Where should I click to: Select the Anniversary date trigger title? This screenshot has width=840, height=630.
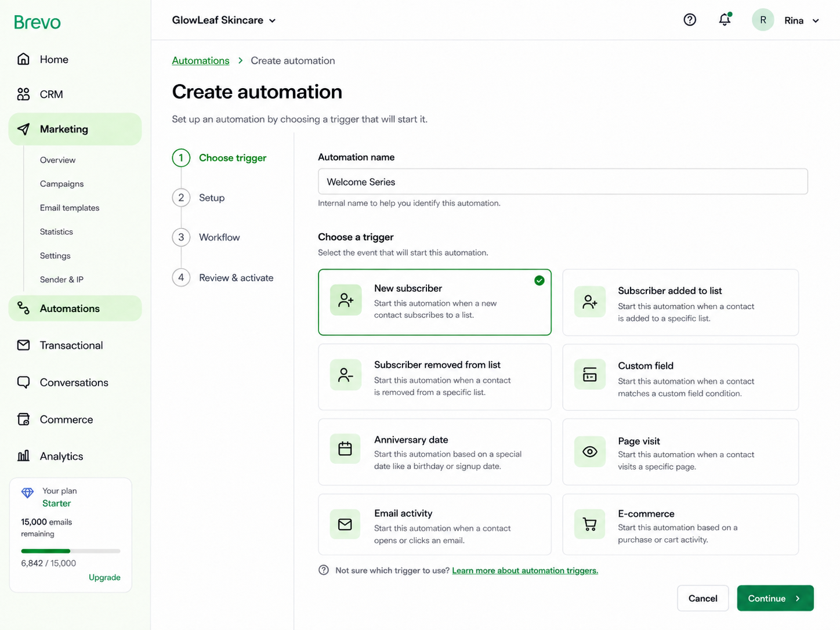point(411,440)
